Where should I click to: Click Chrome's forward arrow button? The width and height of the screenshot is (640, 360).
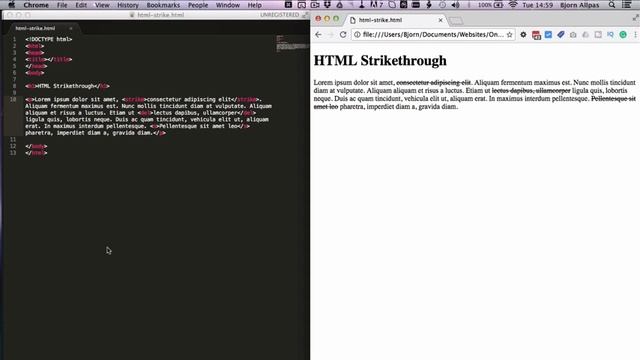[x=331, y=35]
